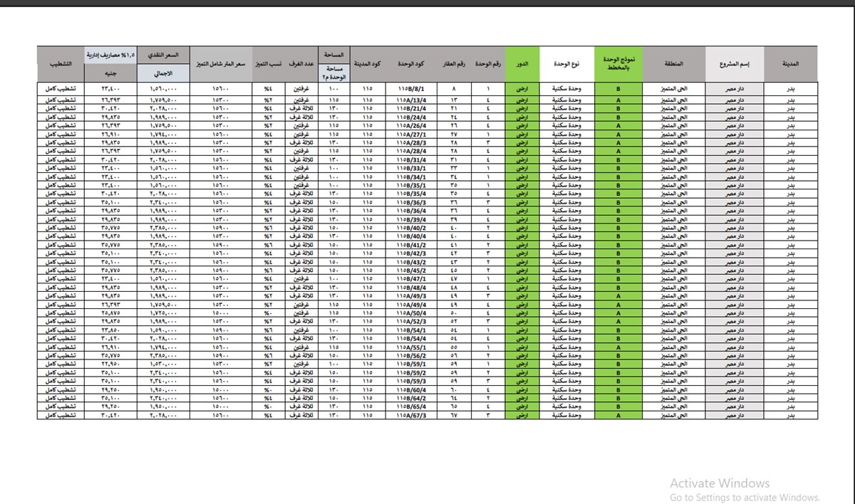Click the المنطقة header cell
The height and width of the screenshot is (504, 855).
[673, 64]
